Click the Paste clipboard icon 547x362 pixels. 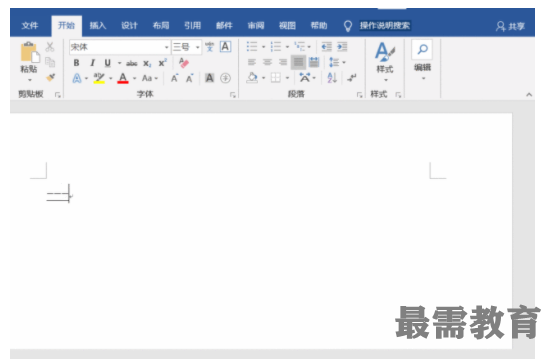pyautogui.click(x=30, y=52)
